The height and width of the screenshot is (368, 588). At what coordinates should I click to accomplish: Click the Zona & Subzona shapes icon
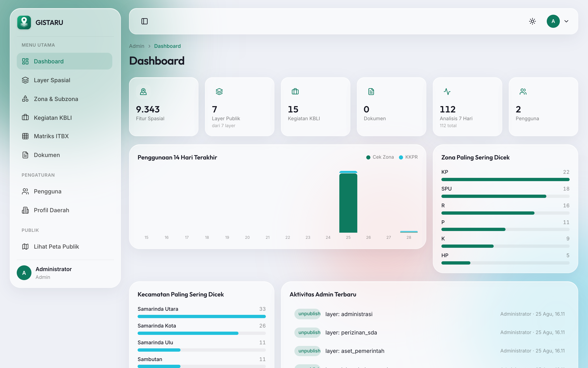[x=25, y=99]
